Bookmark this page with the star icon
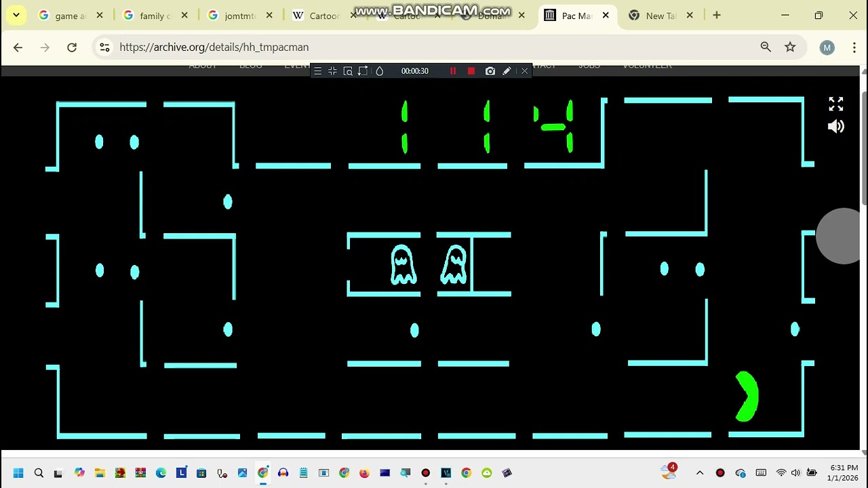Image resolution: width=868 pixels, height=488 pixels. [x=790, y=47]
